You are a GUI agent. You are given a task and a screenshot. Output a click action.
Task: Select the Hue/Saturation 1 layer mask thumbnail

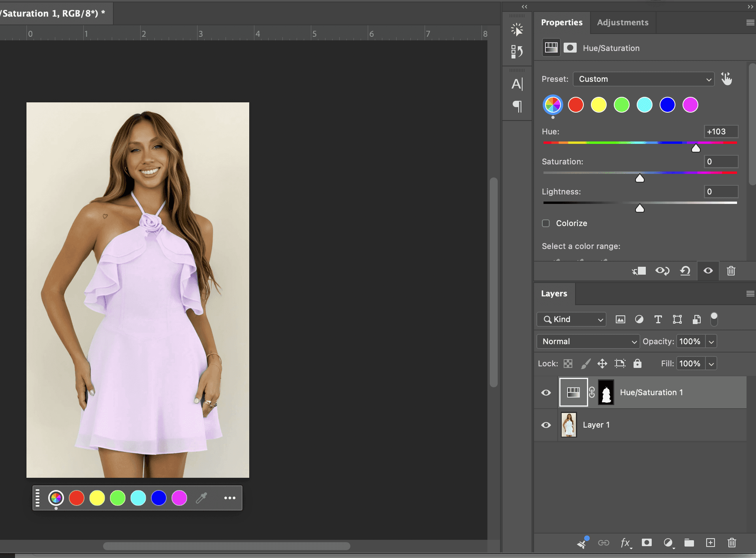pos(606,392)
